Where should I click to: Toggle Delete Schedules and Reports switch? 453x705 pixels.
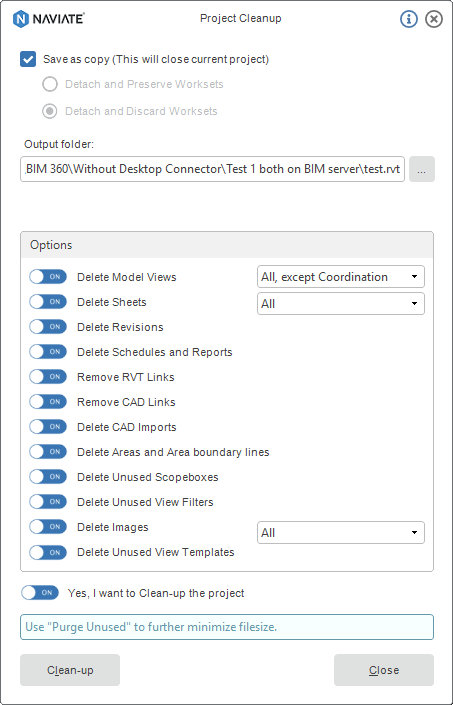(x=48, y=352)
